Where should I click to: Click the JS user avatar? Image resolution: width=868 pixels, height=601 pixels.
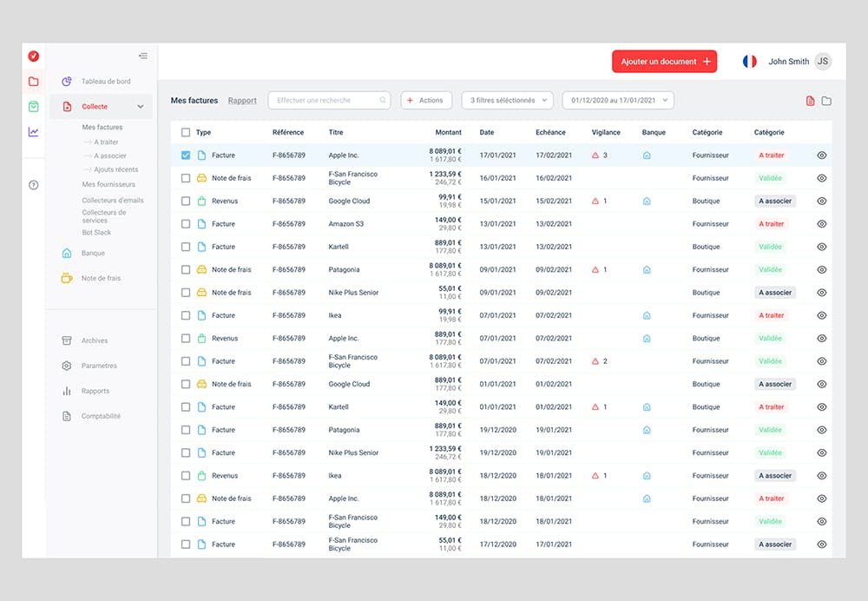pyautogui.click(x=823, y=62)
